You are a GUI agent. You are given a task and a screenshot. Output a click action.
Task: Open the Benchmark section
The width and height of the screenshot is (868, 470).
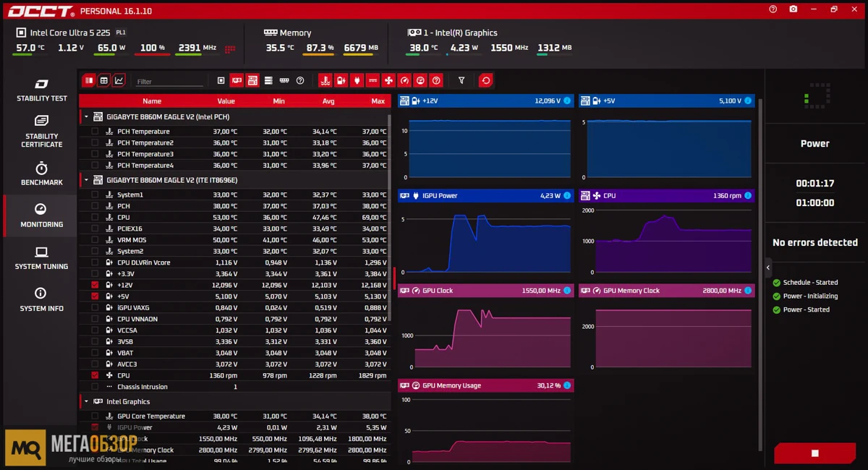(41, 174)
